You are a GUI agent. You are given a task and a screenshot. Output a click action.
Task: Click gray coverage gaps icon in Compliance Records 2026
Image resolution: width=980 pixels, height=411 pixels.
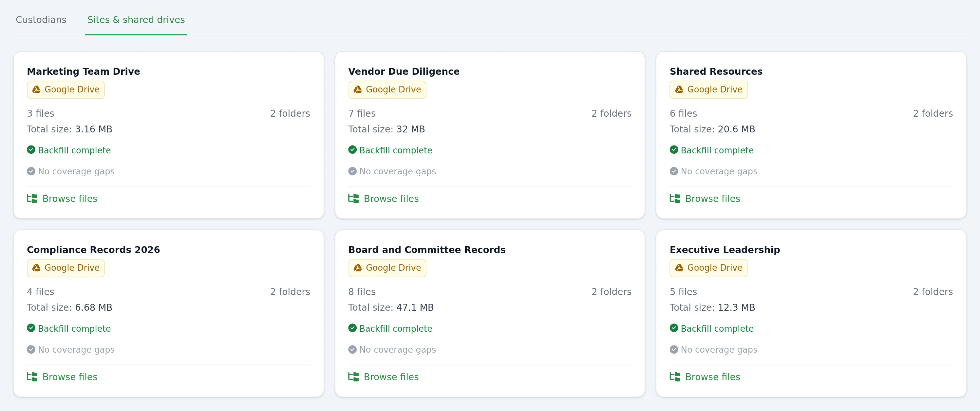(31, 349)
